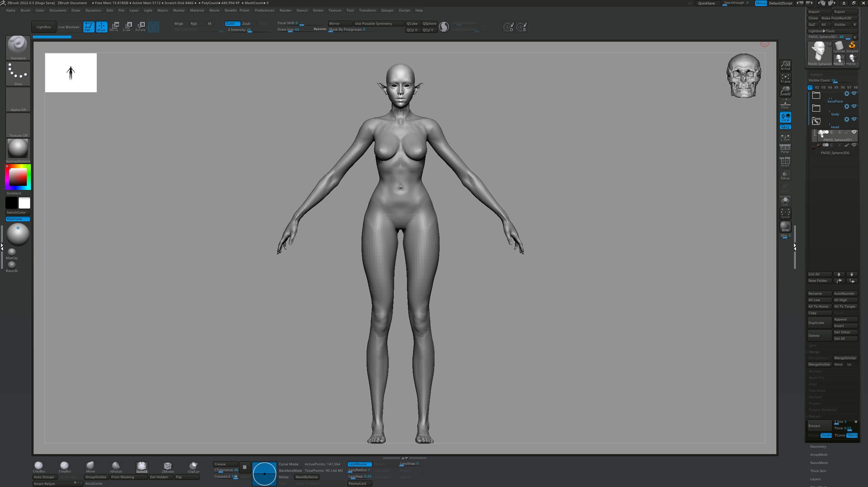Screen dimensions: 868x487
Task: Select the V2 visibility set
Action: coord(817,87)
